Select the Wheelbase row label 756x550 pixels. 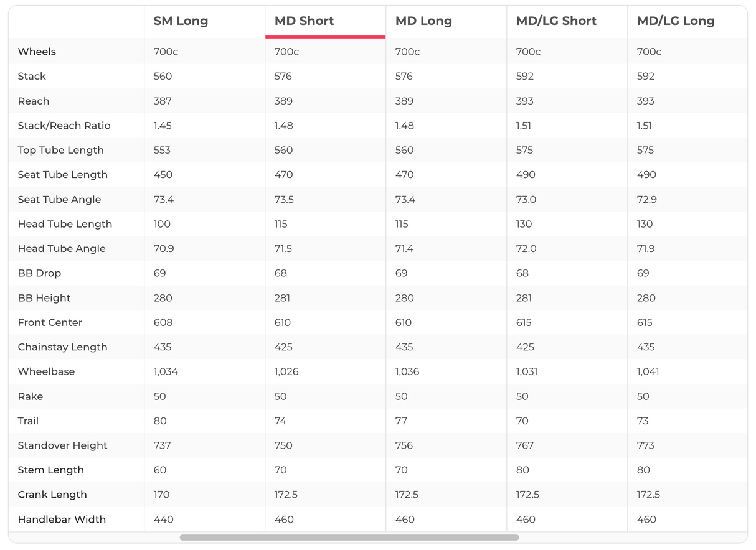pyautogui.click(x=46, y=371)
